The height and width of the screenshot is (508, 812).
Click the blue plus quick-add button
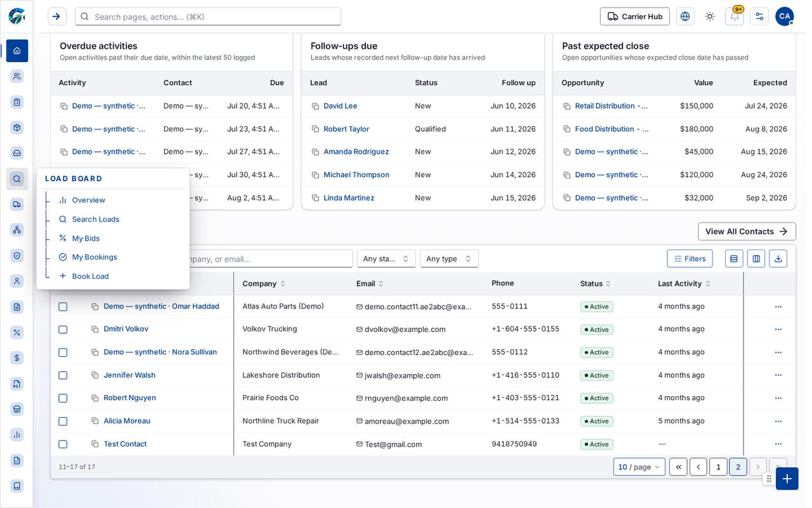787,479
